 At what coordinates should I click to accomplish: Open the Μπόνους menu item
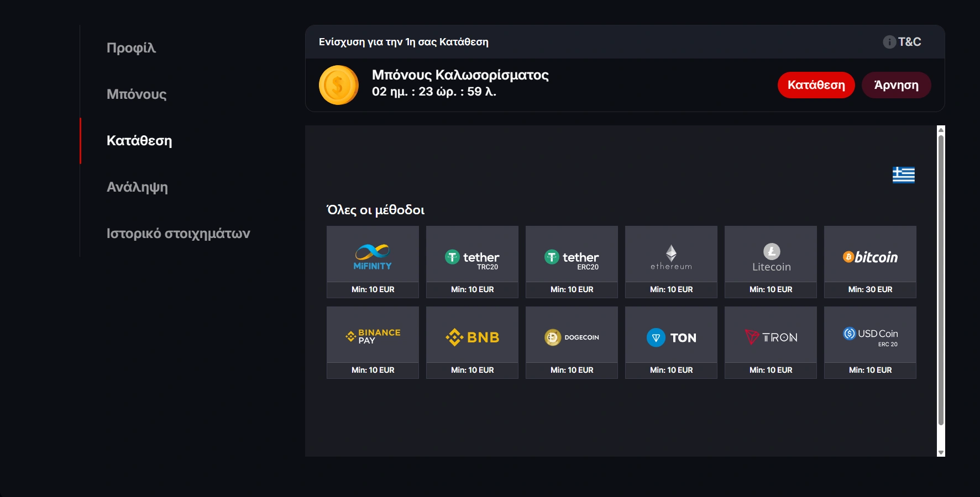137,94
